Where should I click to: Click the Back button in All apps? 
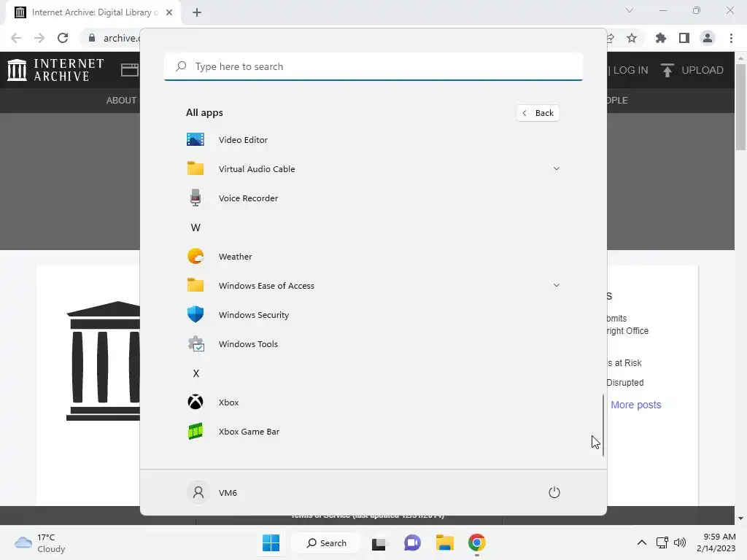pyautogui.click(x=538, y=113)
